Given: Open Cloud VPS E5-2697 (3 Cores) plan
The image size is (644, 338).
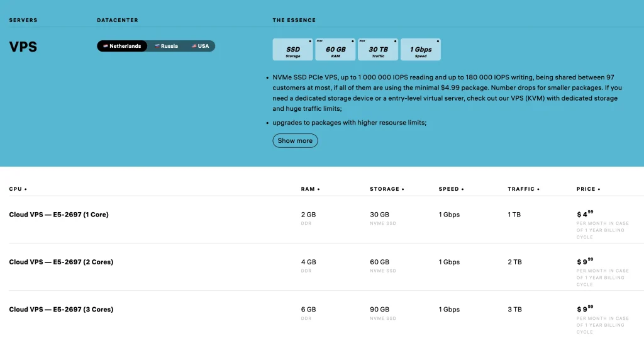Looking at the screenshot, I should pos(61,309).
